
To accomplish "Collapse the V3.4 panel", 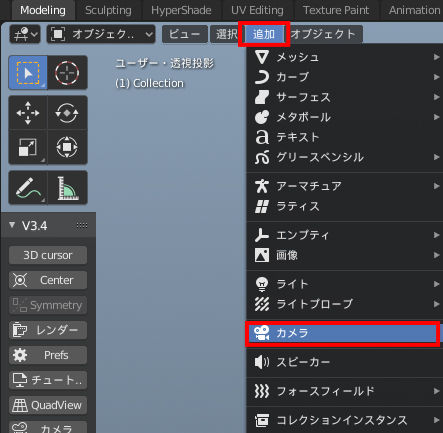I will 12,225.
